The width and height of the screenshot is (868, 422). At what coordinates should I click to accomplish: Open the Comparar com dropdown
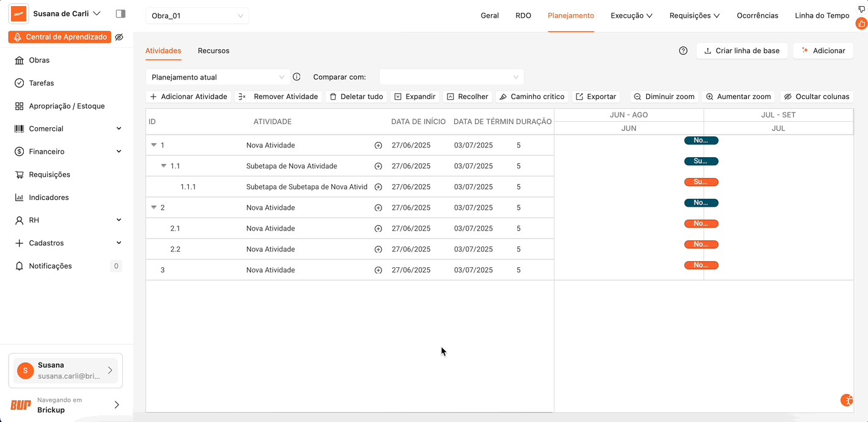pyautogui.click(x=452, y=77)
